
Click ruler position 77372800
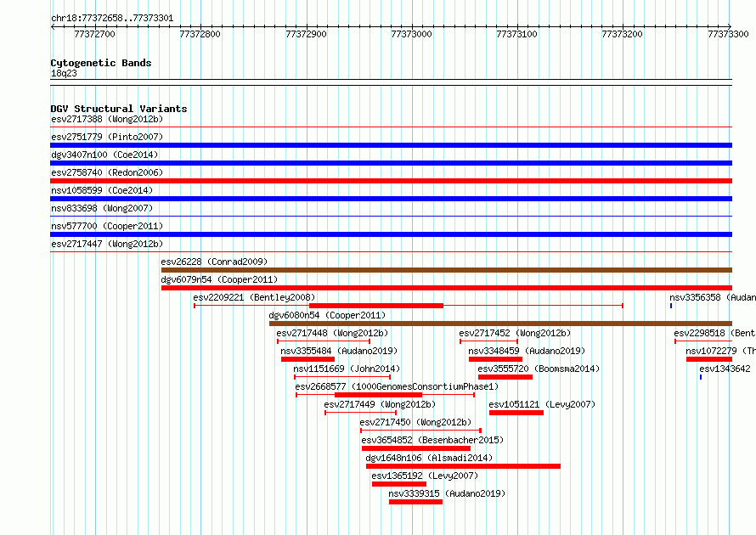200,34
